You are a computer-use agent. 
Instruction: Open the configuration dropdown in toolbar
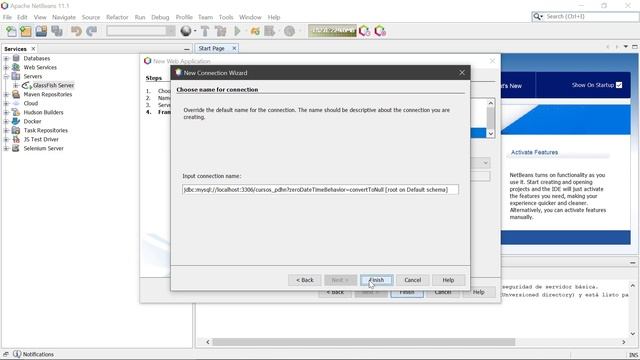141,31
